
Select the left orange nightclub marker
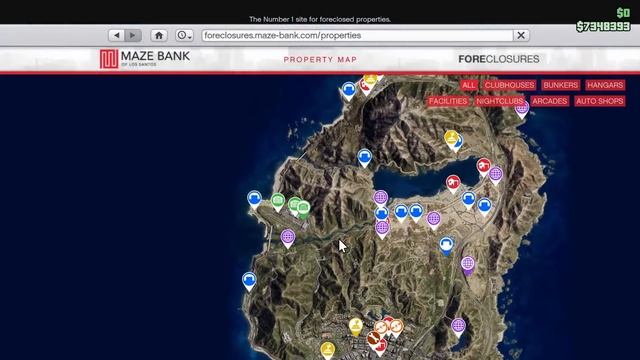(x=380, y=328)
